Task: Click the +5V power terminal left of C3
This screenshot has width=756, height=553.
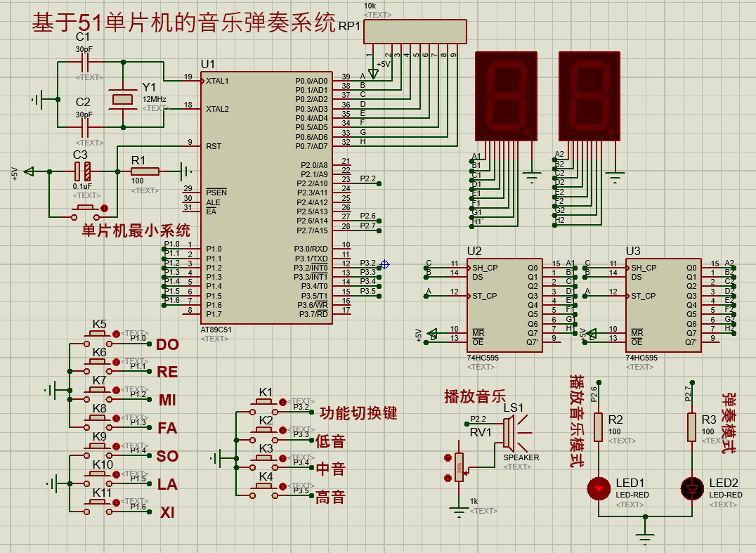Action: click(29, 171)
